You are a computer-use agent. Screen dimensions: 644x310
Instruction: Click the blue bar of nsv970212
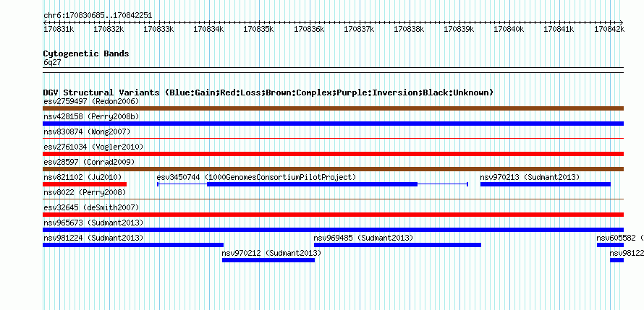coord(268,260)
